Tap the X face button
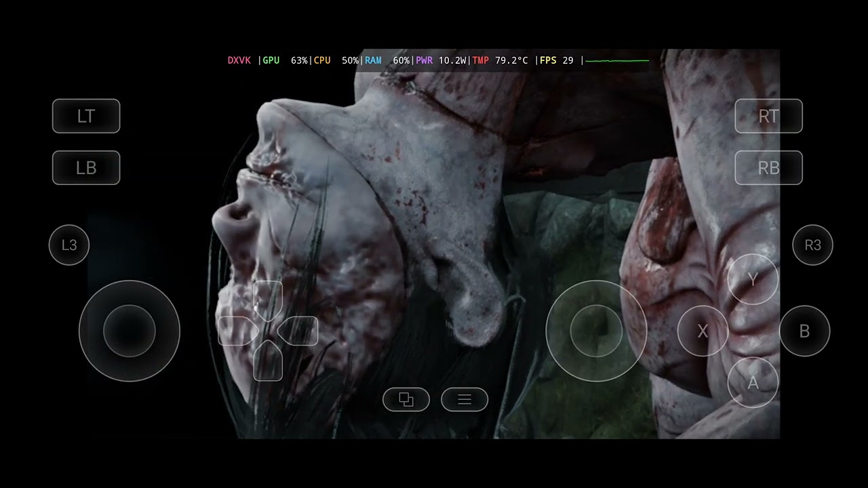 (703, 331)
